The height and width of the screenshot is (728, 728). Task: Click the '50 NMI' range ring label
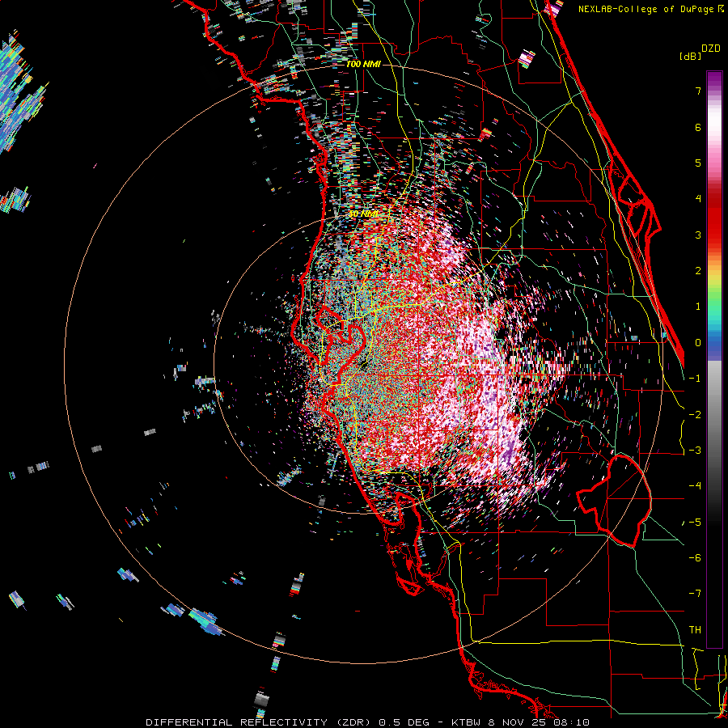point(363,214)
